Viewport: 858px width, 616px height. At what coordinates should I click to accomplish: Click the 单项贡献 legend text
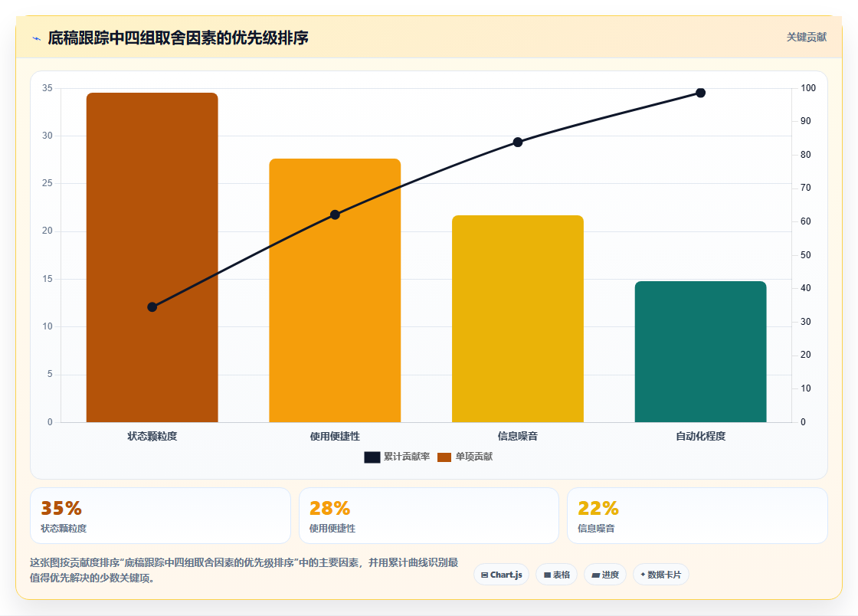click(474, 457)
